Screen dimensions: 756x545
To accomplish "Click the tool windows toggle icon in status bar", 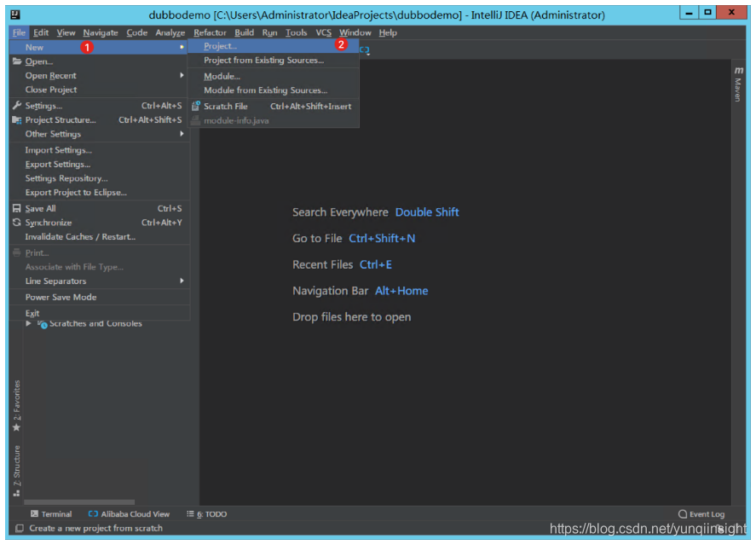I will coord(20,529).
